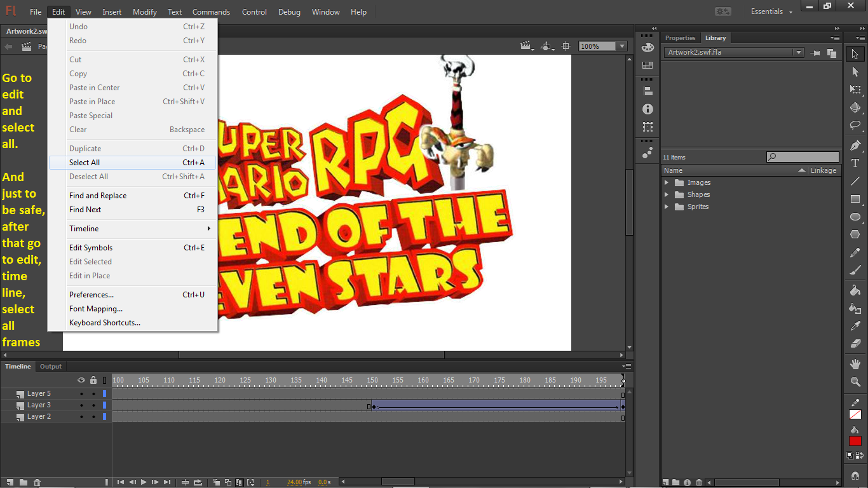This screenshot has width=868, height=488.
Task: Choose Font Mapping from the Edit menu
Action: (x=133, y=309)
